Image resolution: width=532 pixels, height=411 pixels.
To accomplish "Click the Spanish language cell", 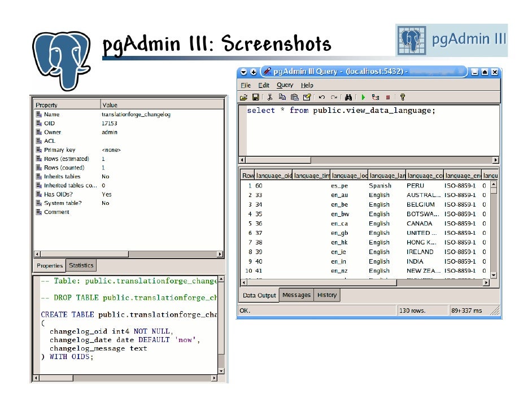I will (380, 186).
